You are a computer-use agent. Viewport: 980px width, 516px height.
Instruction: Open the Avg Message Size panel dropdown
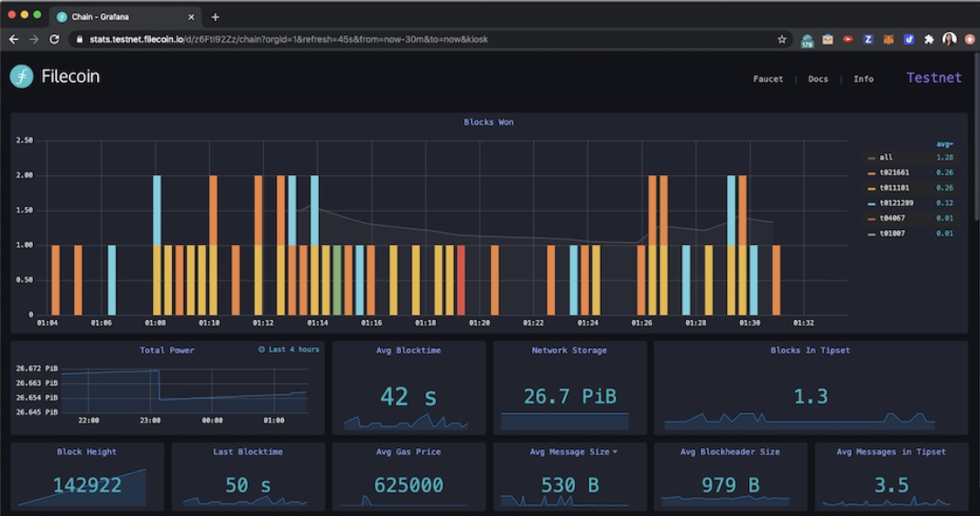(x=615, y=452)
